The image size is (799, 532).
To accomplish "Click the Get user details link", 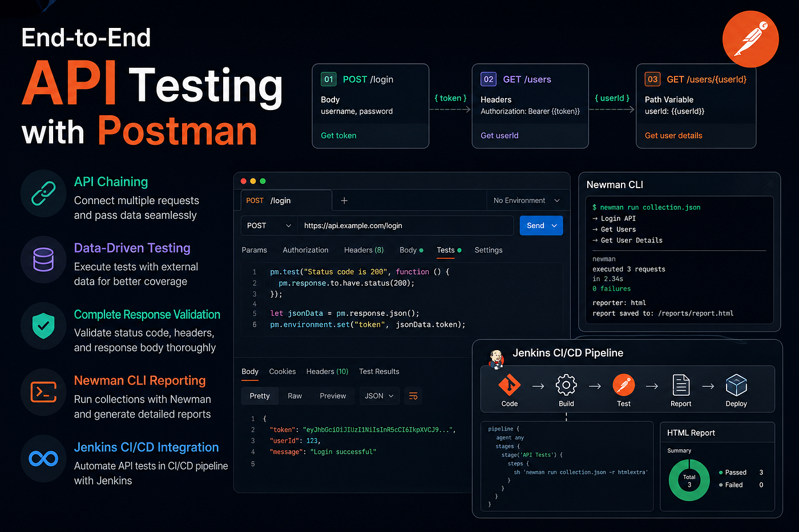I will point(673,135).
